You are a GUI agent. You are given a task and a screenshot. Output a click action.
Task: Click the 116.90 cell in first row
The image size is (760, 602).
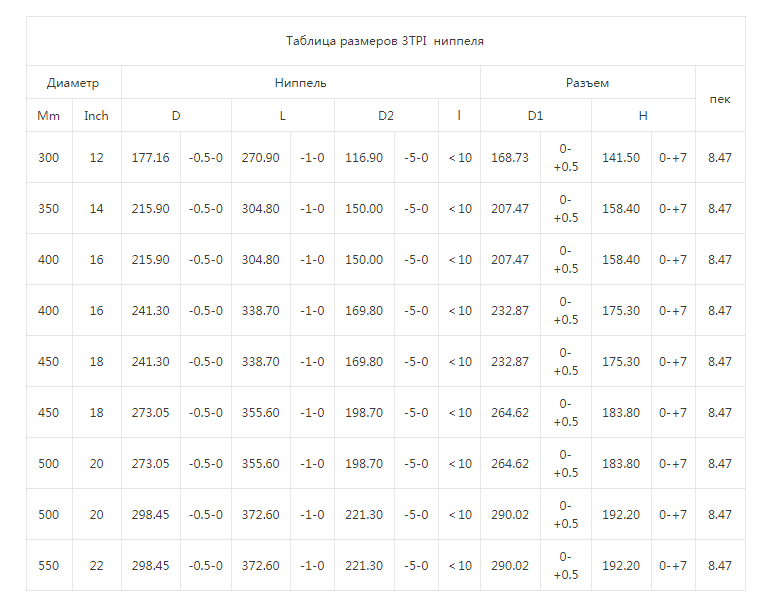tap(364, 158)
